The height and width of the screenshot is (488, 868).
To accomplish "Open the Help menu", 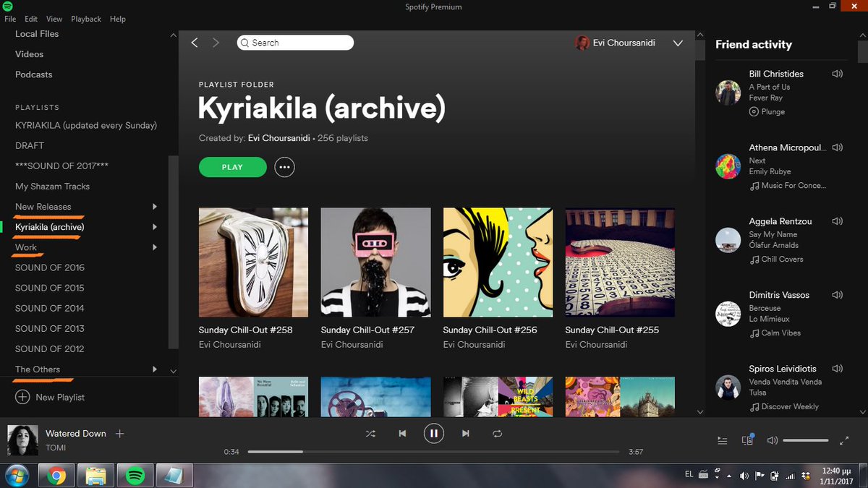I will click(x=117, y=19).
